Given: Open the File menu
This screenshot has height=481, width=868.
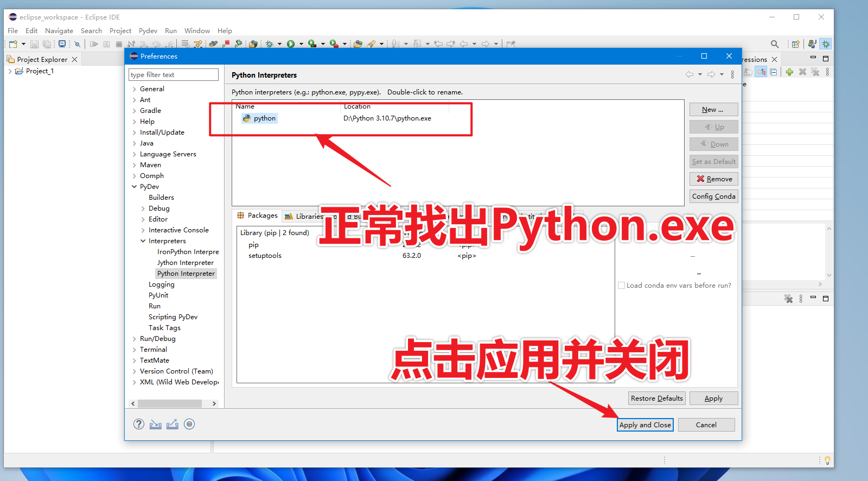Looking at the screenshot, I should click(13, 31).
